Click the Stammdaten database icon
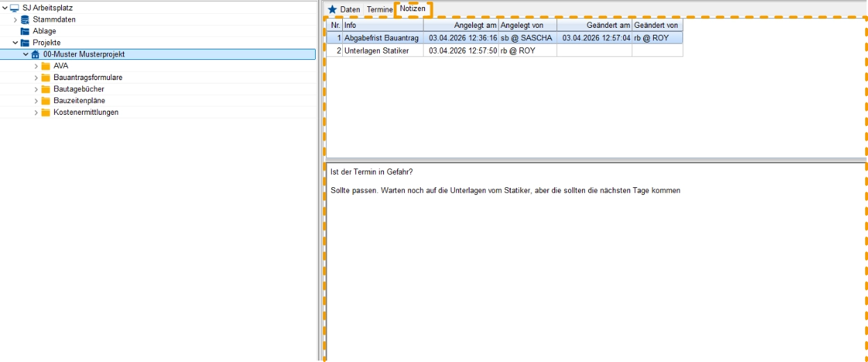 (x=25, y=19)
